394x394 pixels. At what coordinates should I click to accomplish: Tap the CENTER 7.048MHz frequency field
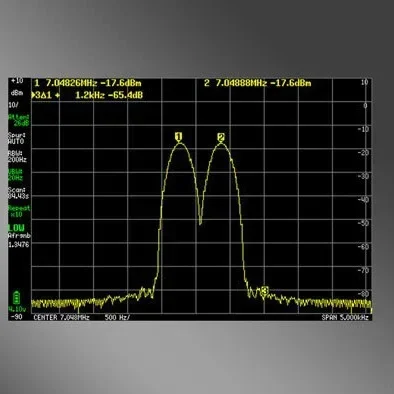click(x=61, y=317)
